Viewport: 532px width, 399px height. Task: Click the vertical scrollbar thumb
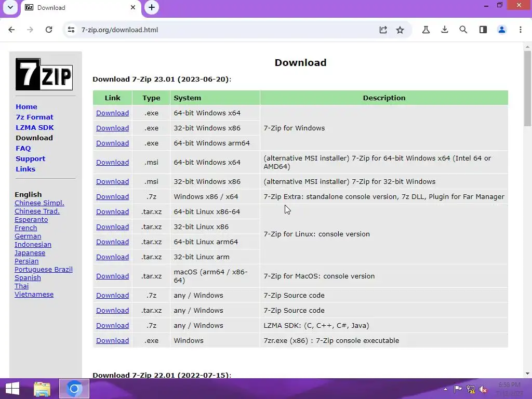[527, 88]
